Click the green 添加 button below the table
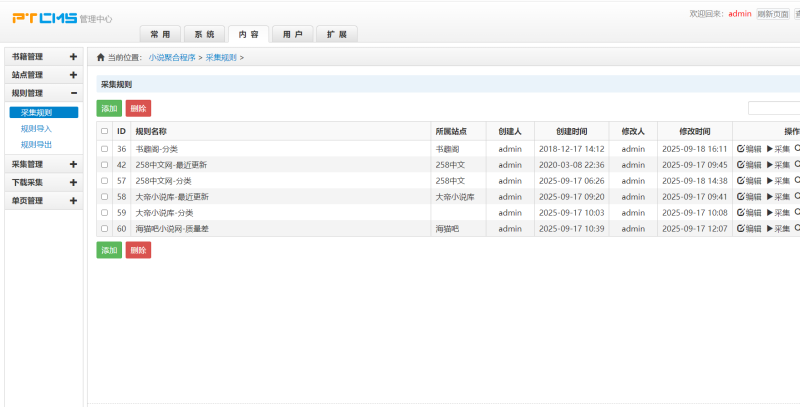800x407 pixels. [109, 250]
